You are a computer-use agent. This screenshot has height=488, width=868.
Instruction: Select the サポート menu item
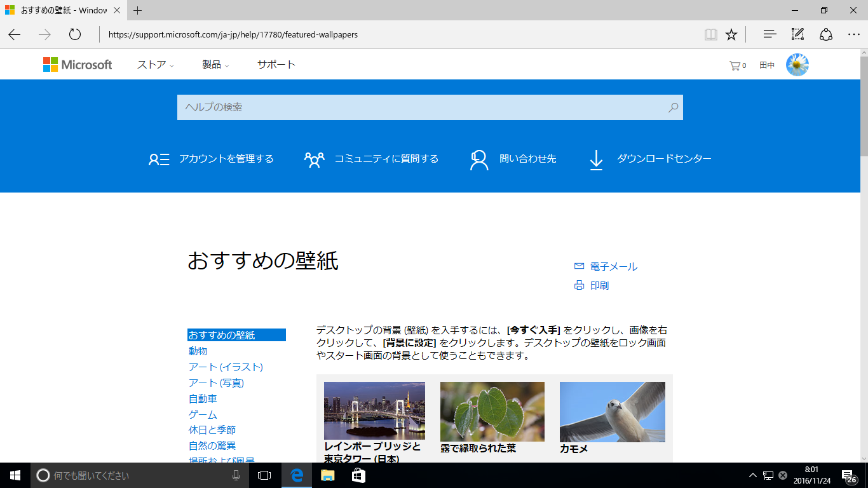click(276, 64)
